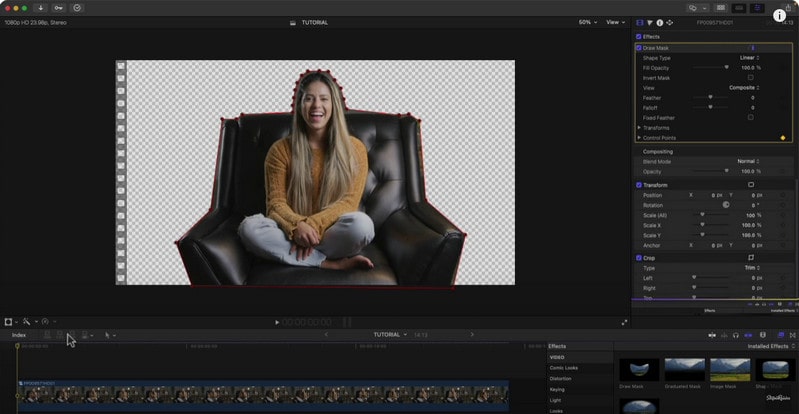
Task: Click the Import Media down-arrow icon
Action: (41, 8)
